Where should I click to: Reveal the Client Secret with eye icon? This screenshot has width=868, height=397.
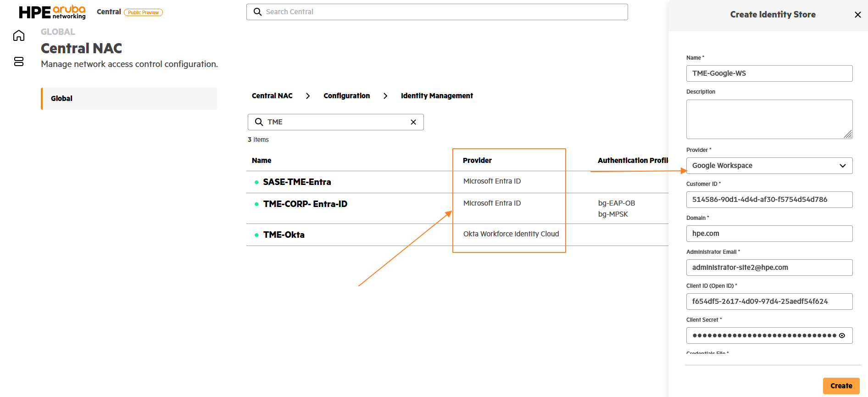[x=842, y=335]
